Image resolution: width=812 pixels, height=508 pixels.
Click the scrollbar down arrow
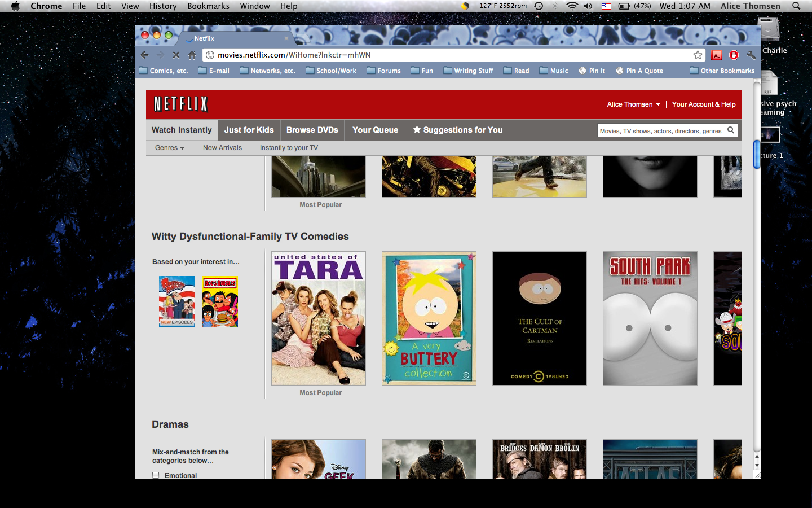757,466
